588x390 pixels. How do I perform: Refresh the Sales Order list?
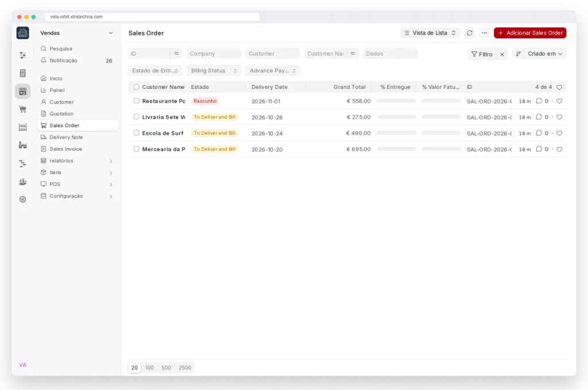pos(470,33)
